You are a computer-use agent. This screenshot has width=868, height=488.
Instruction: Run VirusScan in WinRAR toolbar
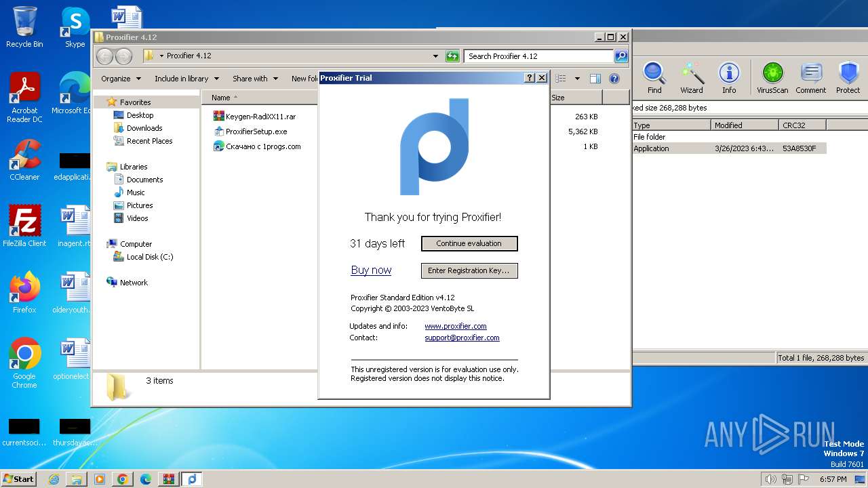click(772, 78)
